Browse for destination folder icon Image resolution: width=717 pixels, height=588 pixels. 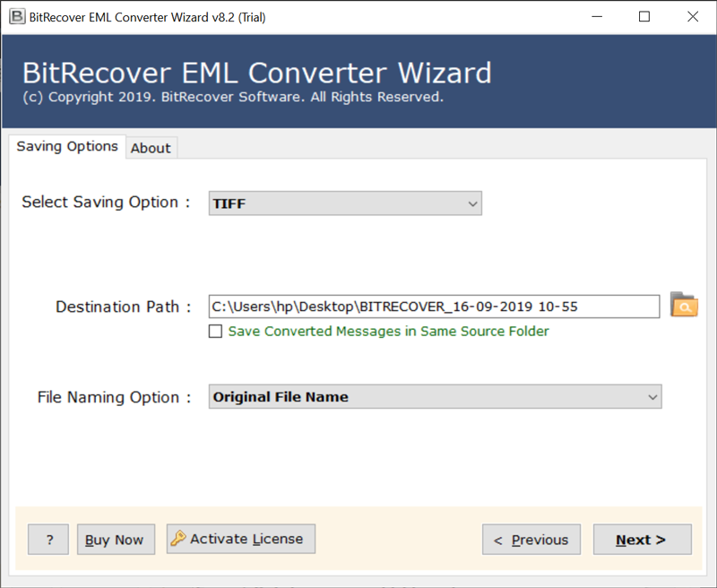684,305
